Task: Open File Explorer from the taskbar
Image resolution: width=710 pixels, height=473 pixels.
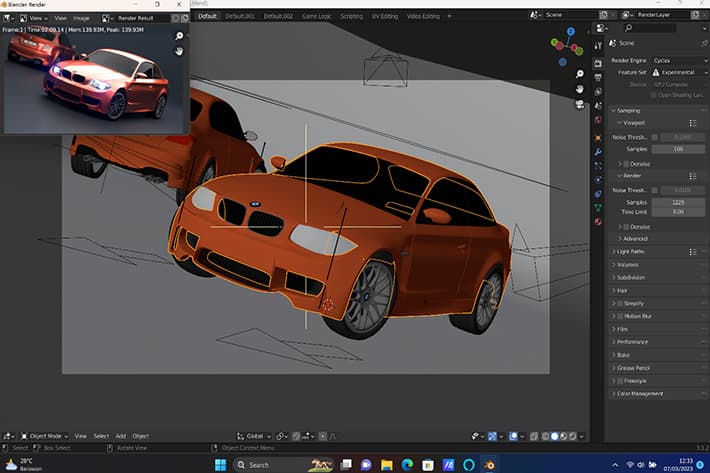Action: point(386,465)
